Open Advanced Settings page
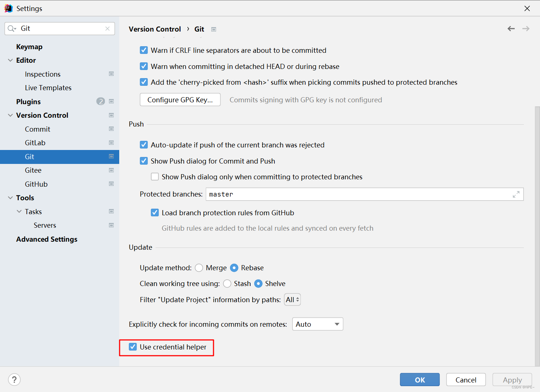 point(47,239)
